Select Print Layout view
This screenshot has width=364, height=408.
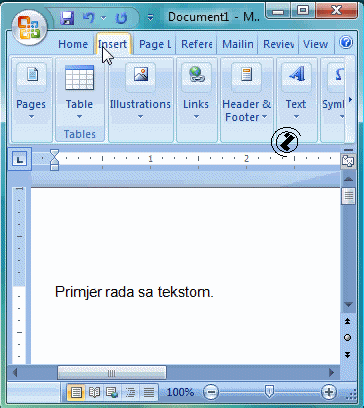click(x=76, y=392)
